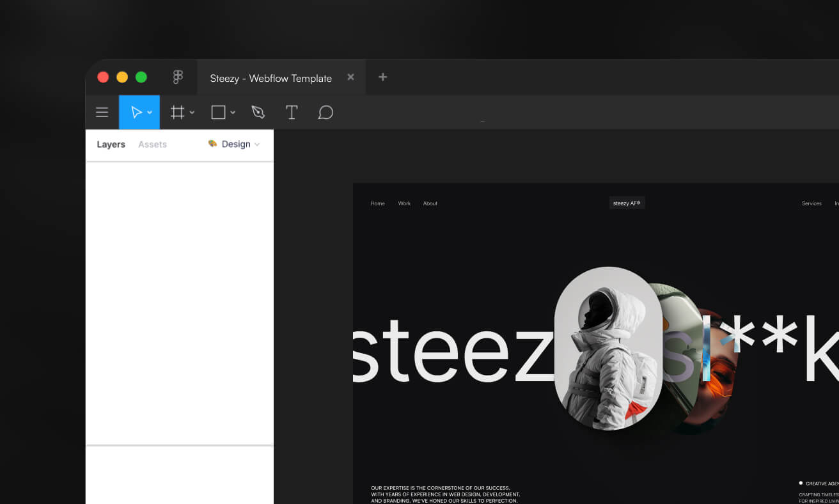The height and width of the screenshot is (504, 839).
Task: Switch to the Assets tab
Action: 152,145
